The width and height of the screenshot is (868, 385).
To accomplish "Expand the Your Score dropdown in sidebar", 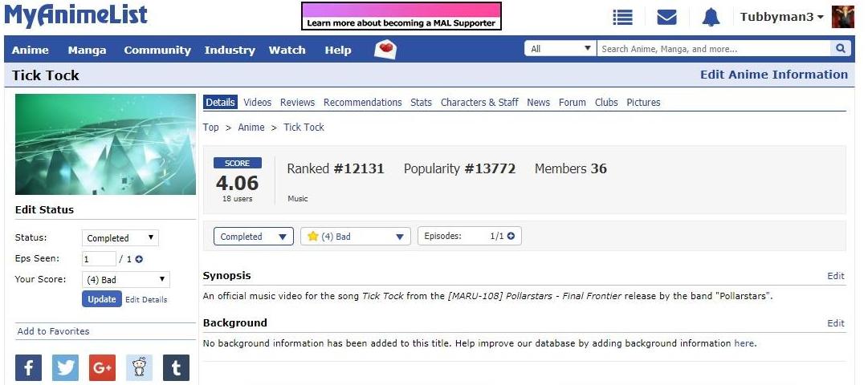I will pos(125,280).
